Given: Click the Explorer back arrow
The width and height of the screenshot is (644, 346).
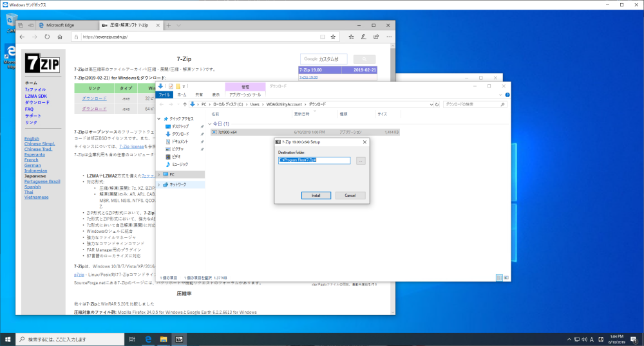Looking at the screenshot, I should (x=162, y=105).
